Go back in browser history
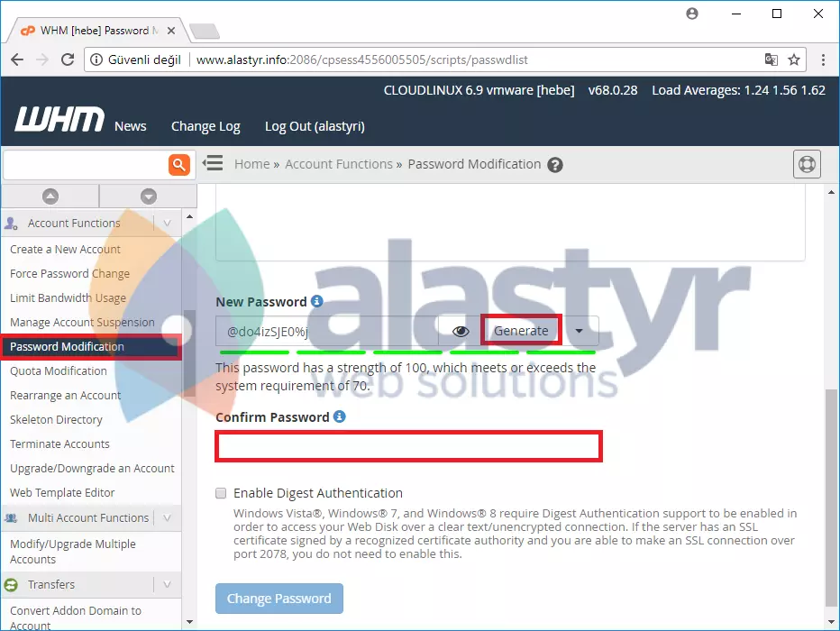 click(17, 59)
